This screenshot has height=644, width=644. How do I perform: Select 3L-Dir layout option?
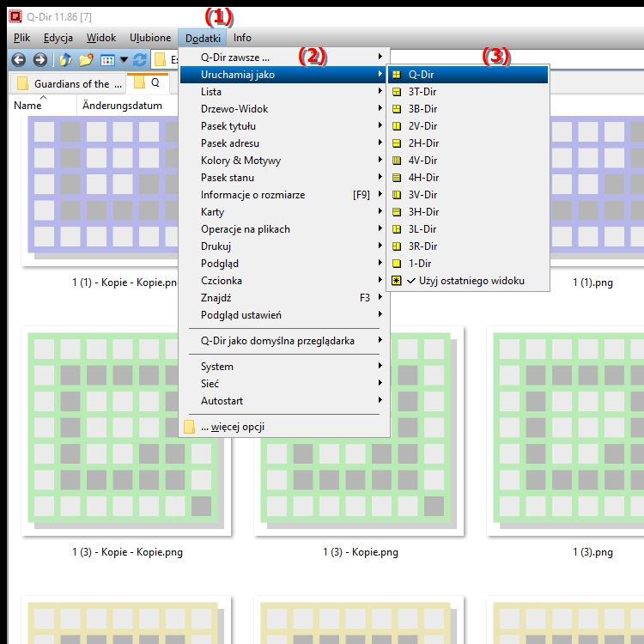click(468, 229)
